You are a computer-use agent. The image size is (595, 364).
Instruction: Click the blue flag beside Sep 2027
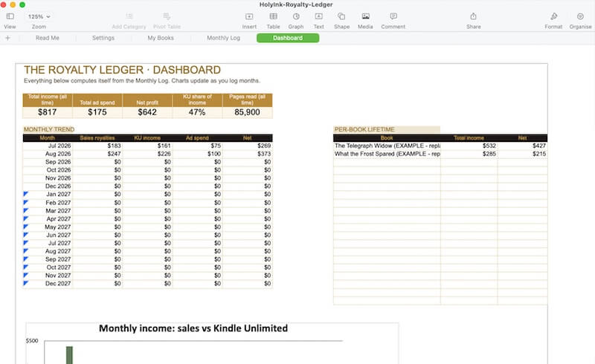coord(26,259)
